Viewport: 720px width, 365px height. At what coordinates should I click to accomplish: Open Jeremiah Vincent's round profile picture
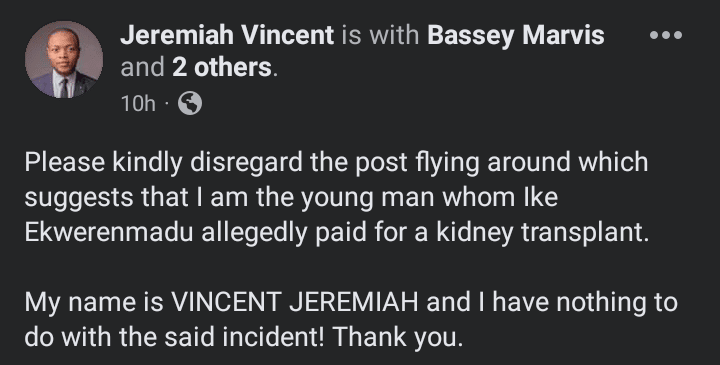coord(64,59)
